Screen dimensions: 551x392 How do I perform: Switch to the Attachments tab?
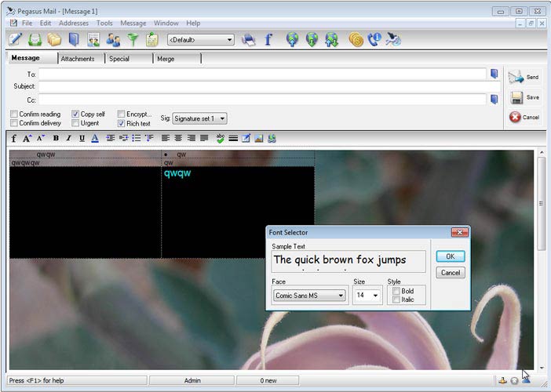point(78,59)
